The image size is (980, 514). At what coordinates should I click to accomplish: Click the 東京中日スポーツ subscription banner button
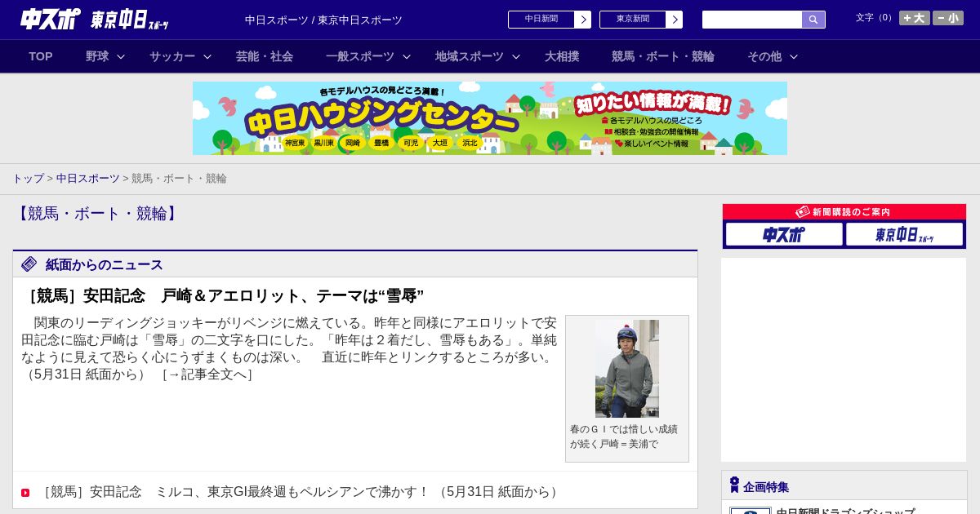pyautogui.click(x=904, y=235)
